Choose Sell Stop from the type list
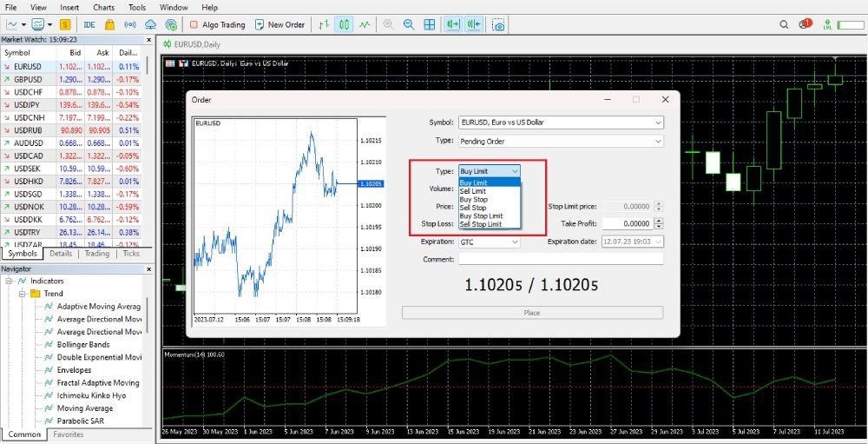 (473, 208)
